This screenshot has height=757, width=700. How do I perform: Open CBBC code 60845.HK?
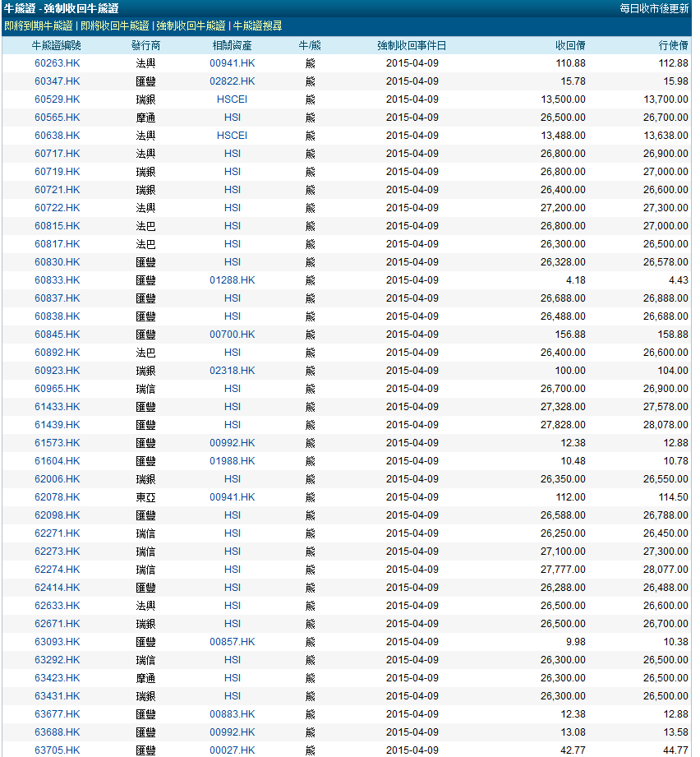pos(58,335)
